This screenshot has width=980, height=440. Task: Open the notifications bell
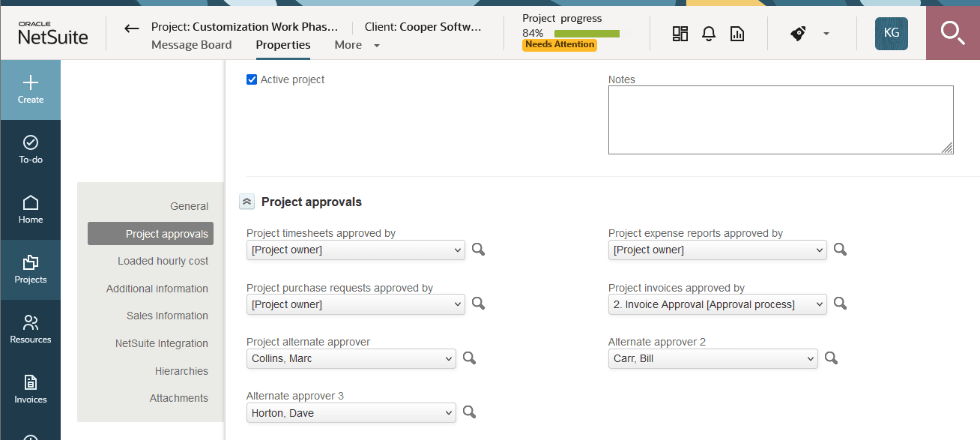[x=709, y=34]
